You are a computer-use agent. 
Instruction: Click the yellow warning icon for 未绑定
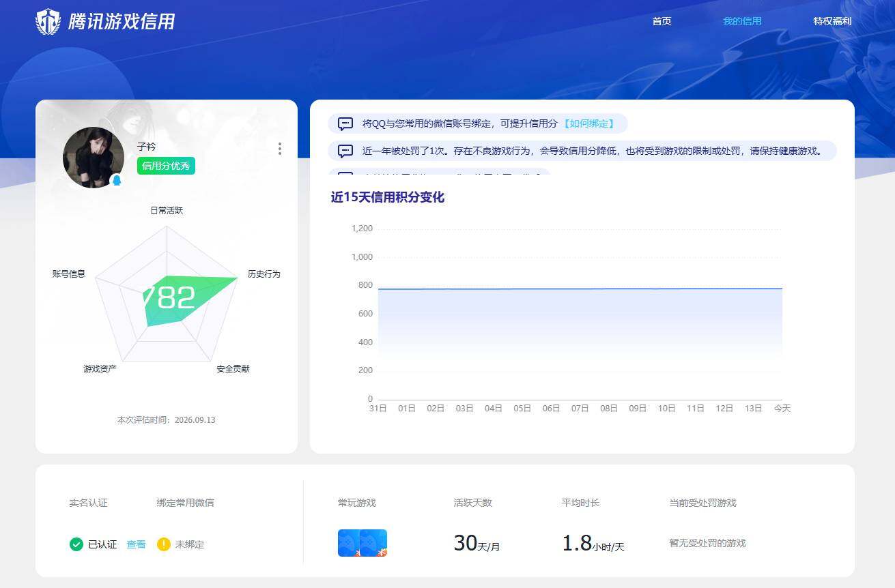pos(163,544)
